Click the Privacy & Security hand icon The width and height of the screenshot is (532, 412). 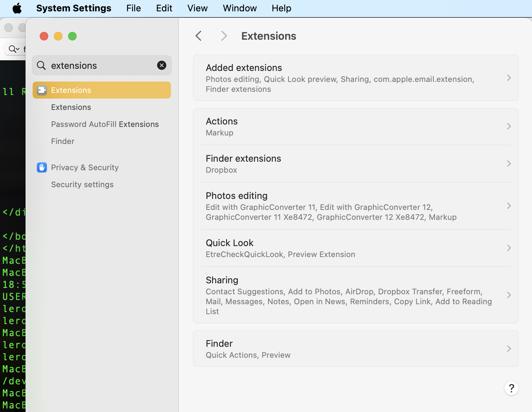42,167
